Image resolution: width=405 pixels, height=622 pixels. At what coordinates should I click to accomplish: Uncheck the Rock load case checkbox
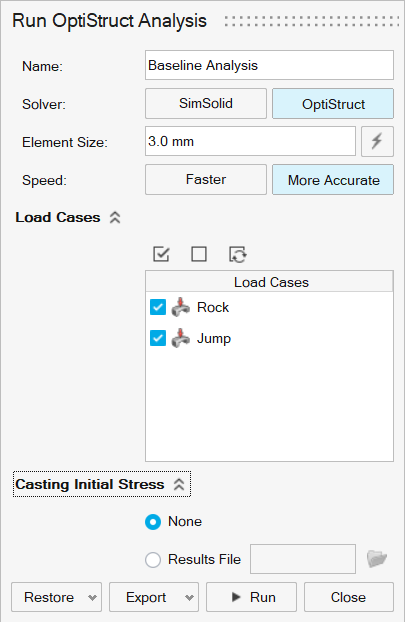click(x=158, y=307)
